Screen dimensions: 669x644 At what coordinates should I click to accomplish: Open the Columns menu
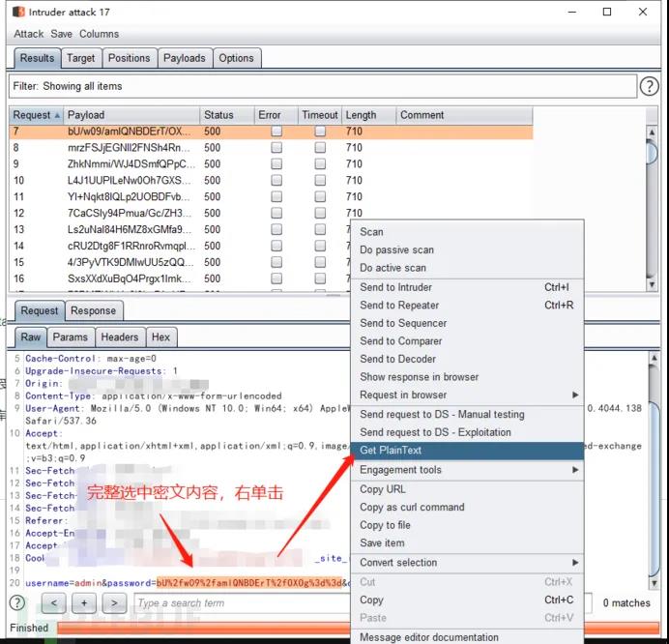(x=99, y=34)
